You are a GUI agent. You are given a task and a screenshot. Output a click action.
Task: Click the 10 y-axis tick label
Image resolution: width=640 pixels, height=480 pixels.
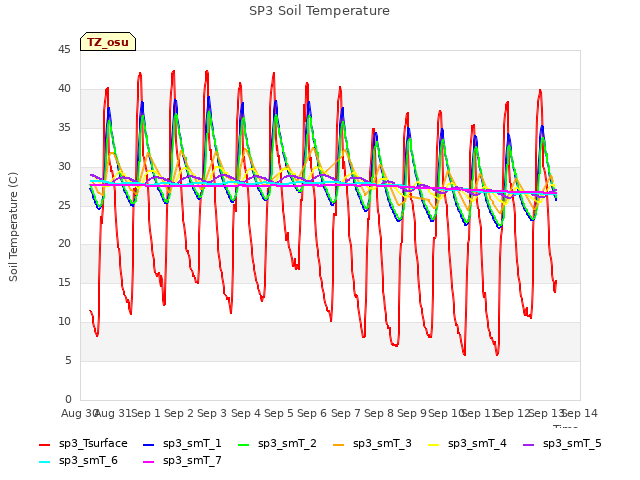(64, 322)
